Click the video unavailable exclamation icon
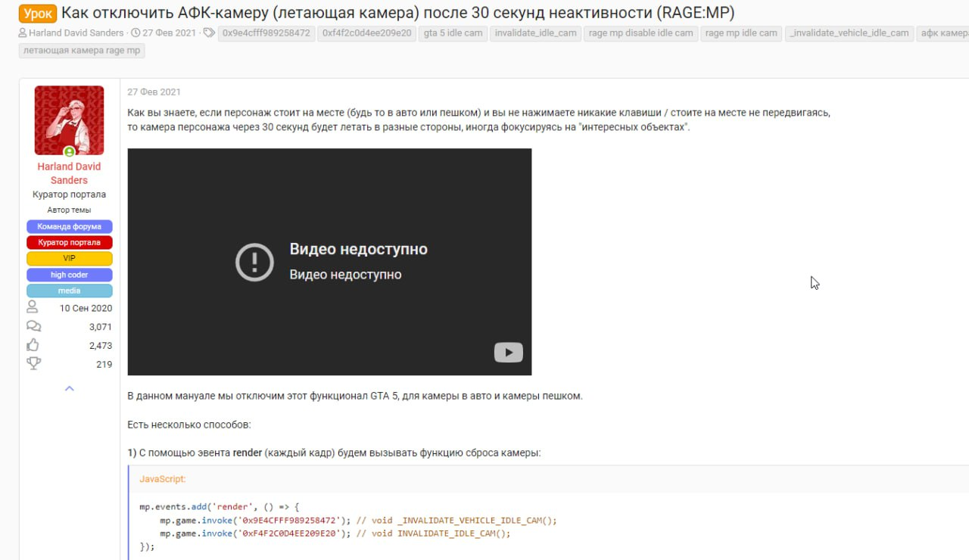 254,262
